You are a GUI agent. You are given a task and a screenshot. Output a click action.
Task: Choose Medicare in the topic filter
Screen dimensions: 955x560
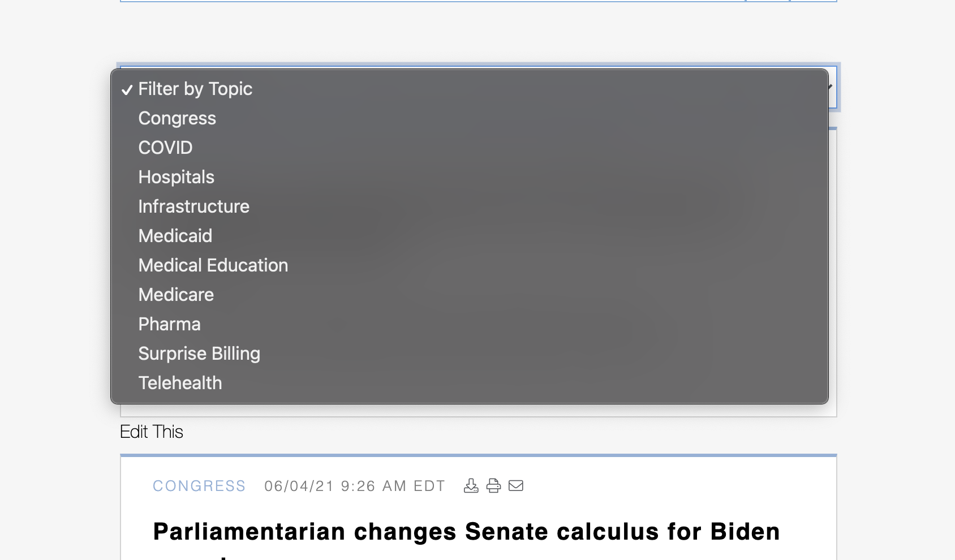point(470,295)
